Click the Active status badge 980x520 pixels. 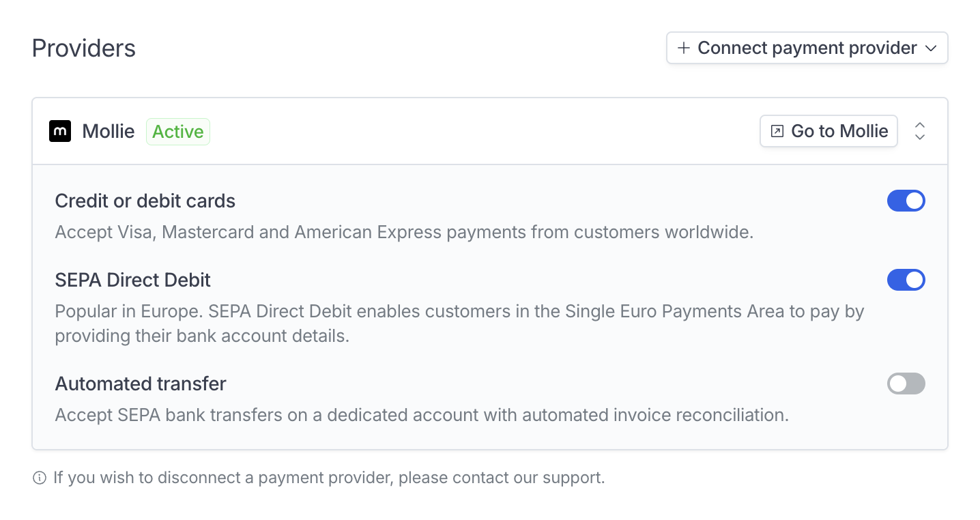pos(177,132)
